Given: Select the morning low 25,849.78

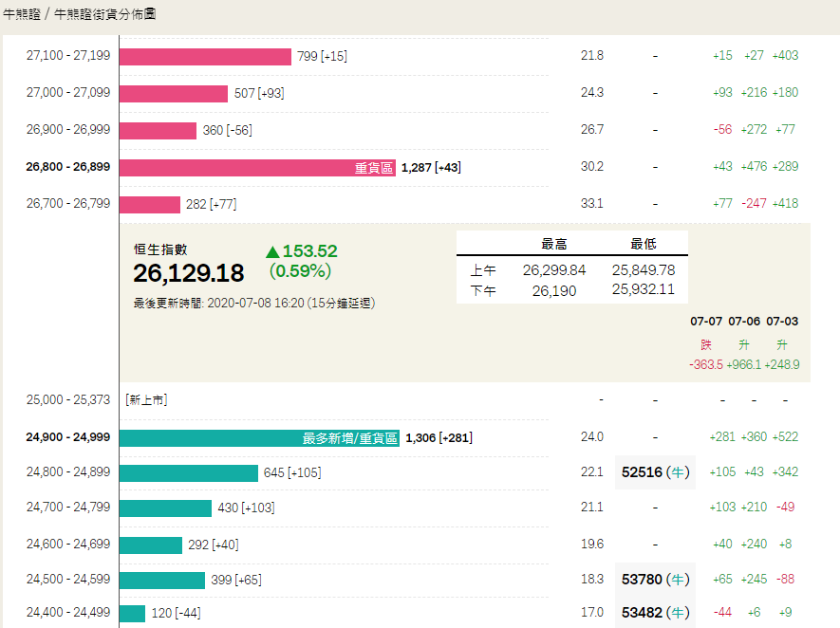Looking at the screenshot, I should click(x=644, y=269).
